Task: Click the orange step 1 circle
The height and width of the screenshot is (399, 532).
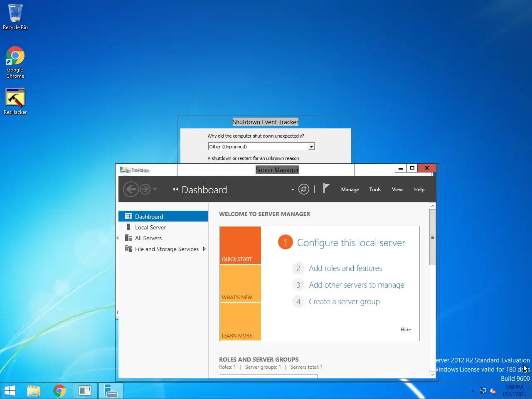Action: coord(285,242)
